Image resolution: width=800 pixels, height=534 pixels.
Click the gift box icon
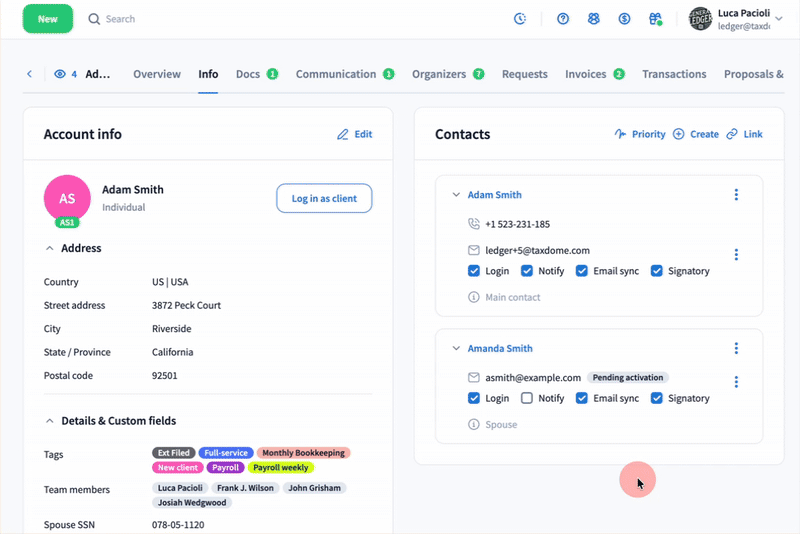[x=655, y=19]
